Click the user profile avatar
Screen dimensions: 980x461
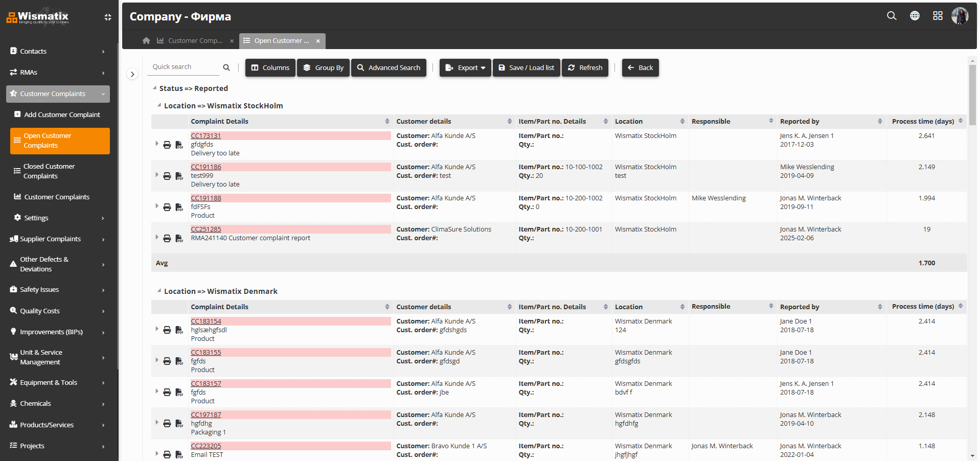click(x=961, y=16)
